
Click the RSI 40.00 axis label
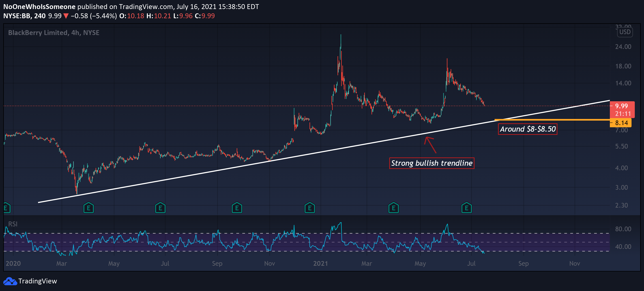click(x=623, y=247)
